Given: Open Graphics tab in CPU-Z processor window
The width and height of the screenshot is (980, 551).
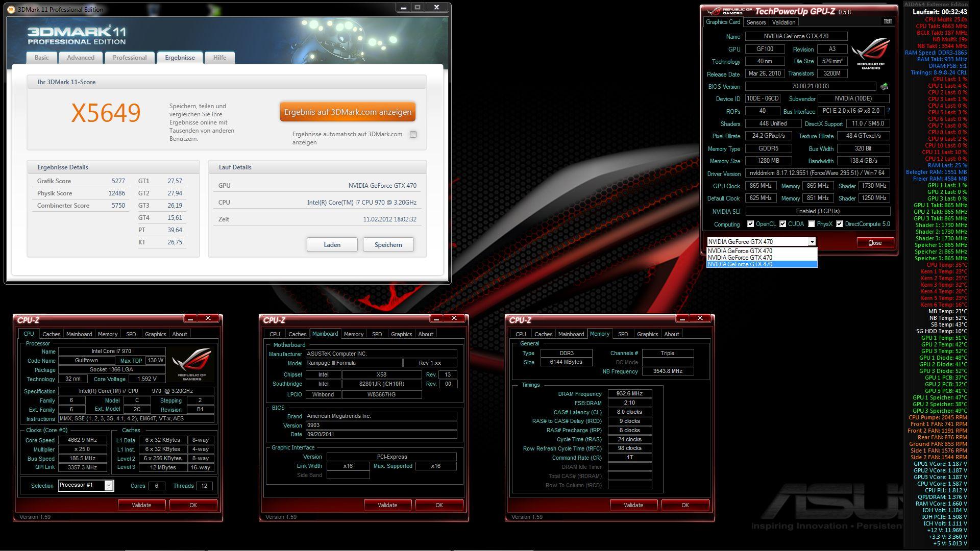Looking at the screenshot, I should tap(156, 334).
